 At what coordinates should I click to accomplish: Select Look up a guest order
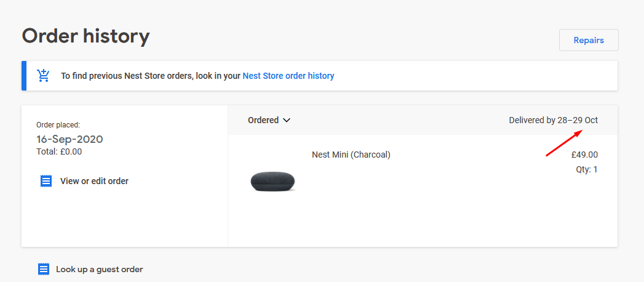click(x=99, y=269)
